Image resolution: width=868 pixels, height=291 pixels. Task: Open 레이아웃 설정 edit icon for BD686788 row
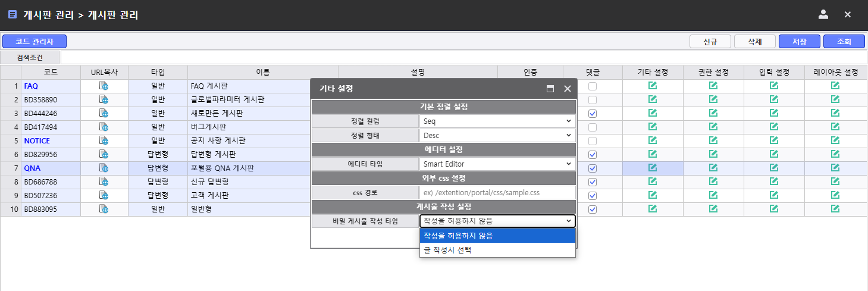click(835, 182)
